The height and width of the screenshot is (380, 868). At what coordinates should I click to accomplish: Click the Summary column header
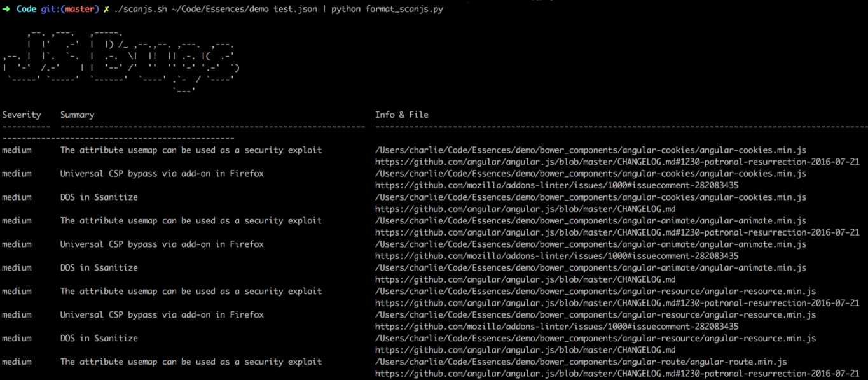(77, 115)
